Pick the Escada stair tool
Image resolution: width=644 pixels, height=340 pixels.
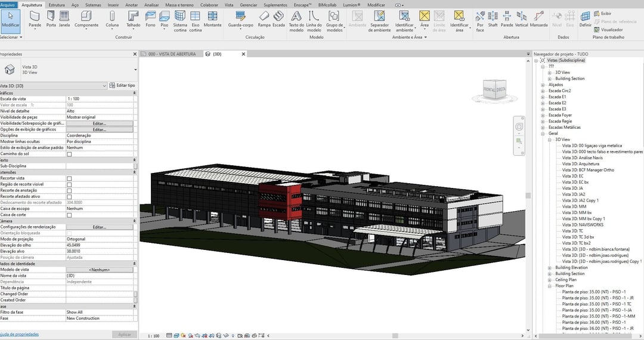(278, 19)
